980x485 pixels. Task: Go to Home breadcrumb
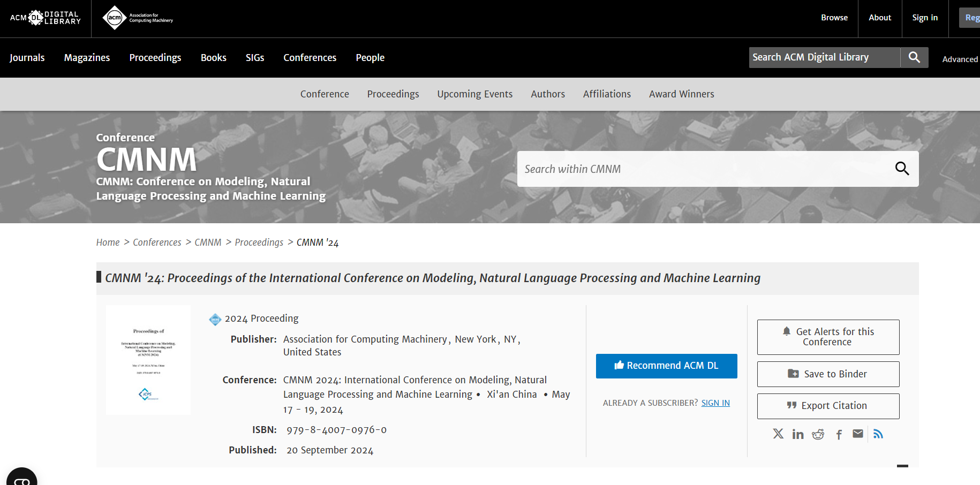pyautogui.click(x=108, y=242)
